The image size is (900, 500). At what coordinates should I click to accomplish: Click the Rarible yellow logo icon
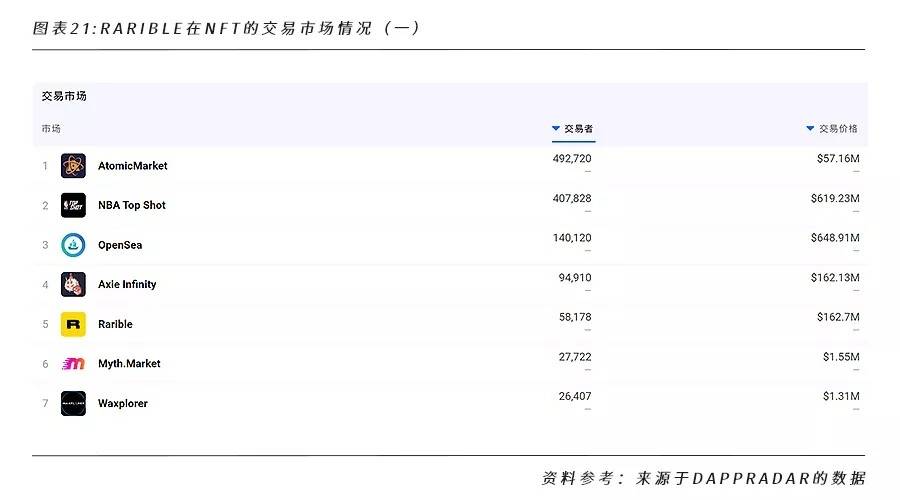pyautogui.click(x=73, y=324)
